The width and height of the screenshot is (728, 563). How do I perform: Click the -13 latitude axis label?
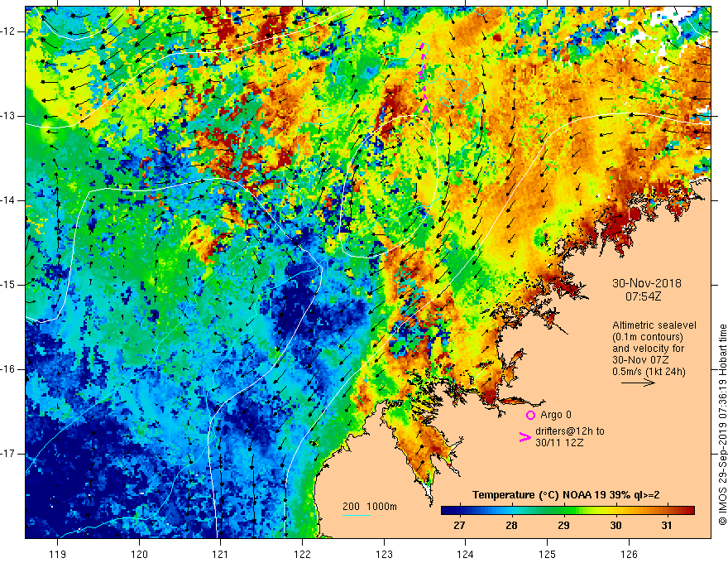(9, 116)
